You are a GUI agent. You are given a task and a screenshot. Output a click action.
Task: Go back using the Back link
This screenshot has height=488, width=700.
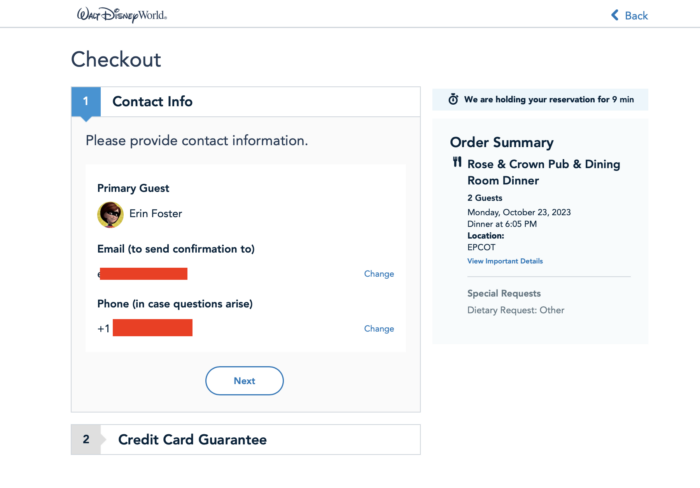[629, 16]
